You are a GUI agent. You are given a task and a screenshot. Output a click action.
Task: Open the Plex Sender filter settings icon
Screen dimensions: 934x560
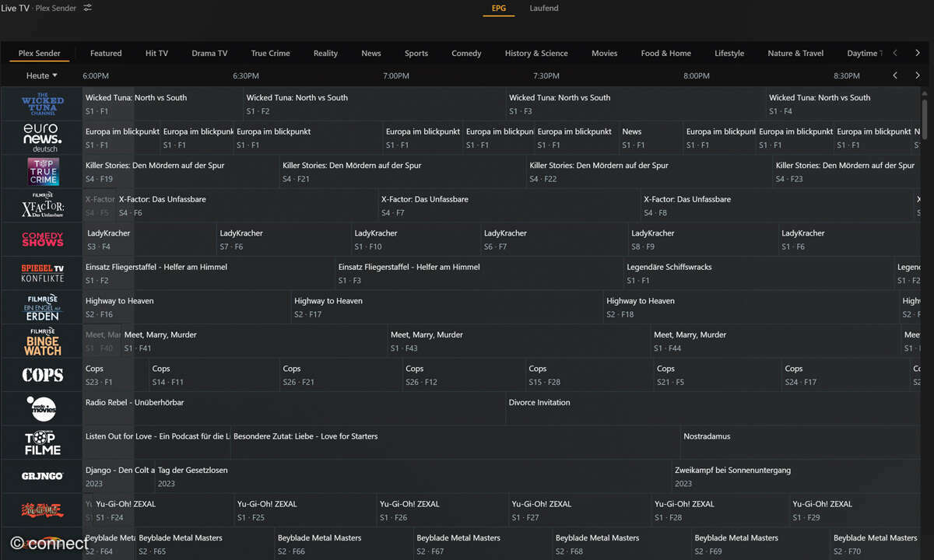(x=88, y=8)
